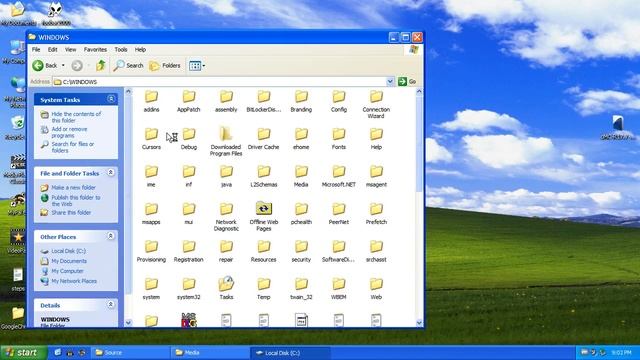Collapse the Details panel

111,305
